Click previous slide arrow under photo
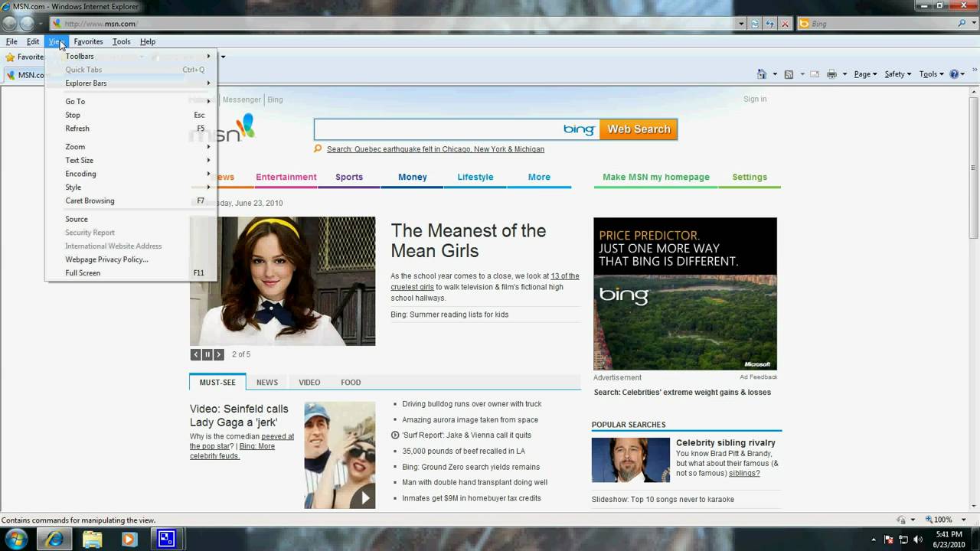 tap(195, 354)
